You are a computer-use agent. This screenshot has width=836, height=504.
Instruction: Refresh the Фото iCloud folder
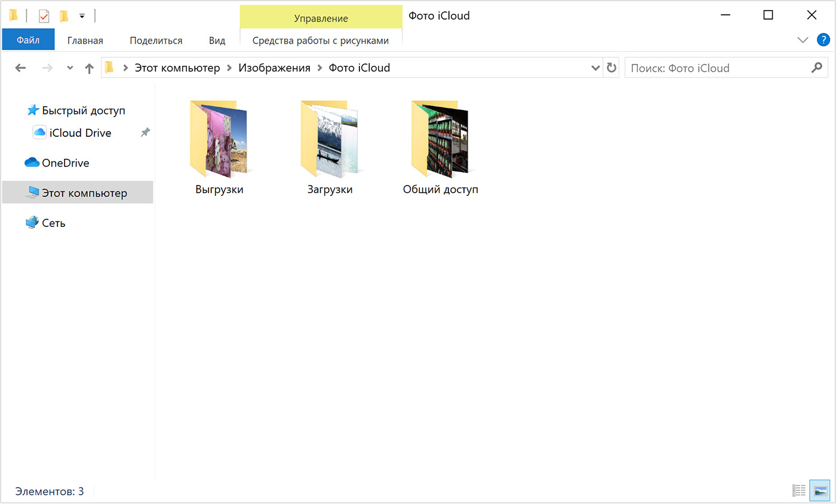tap(611, 68)
